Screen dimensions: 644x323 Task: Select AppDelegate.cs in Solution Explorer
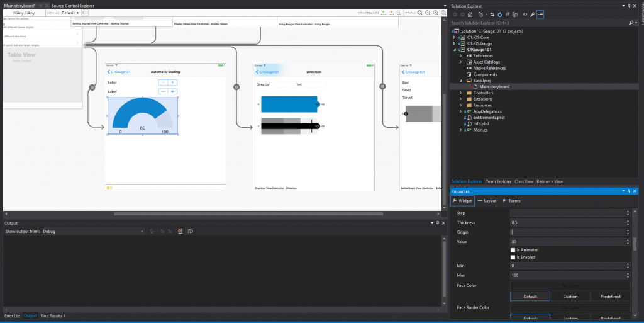point(487,111)
